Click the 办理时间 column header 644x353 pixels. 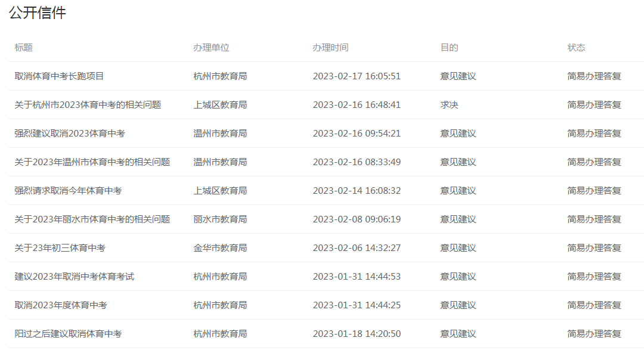tap(330, 48)
